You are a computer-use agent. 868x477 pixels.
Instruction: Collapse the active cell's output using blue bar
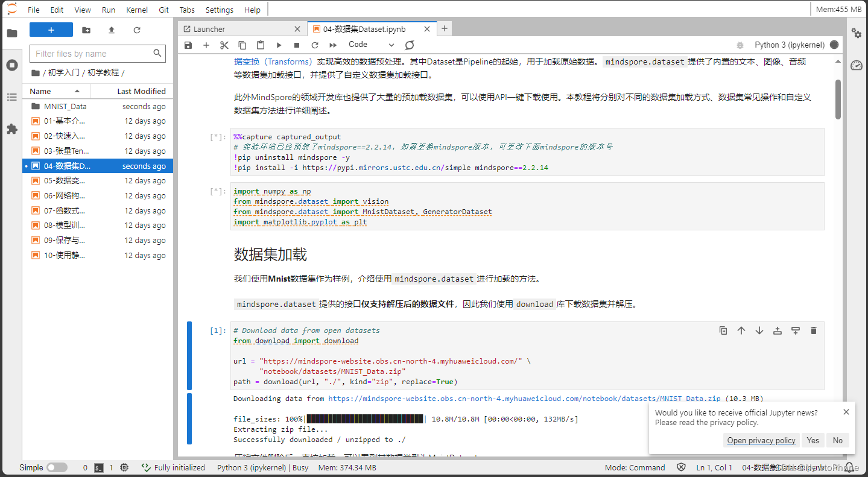[x=189, y=419]
